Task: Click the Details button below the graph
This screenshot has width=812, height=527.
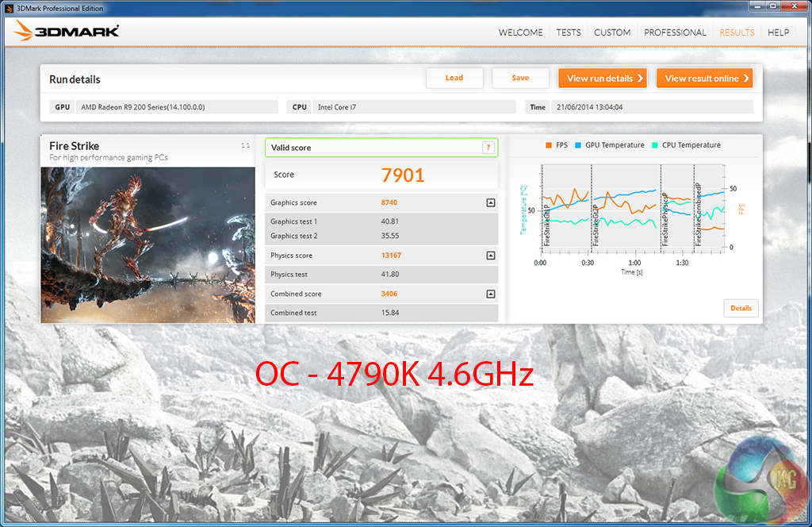Action: coord(741,308)
